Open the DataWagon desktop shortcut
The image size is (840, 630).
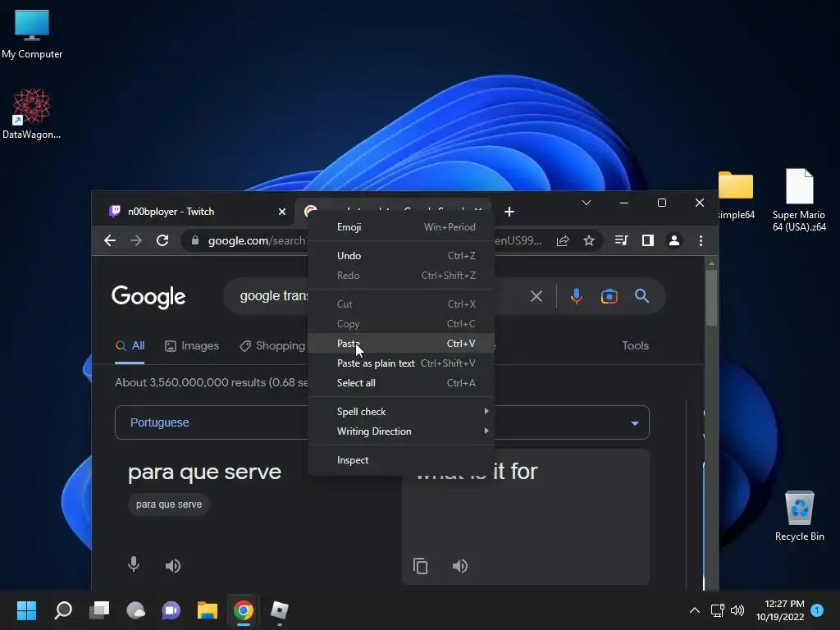[x=32, y=113]
